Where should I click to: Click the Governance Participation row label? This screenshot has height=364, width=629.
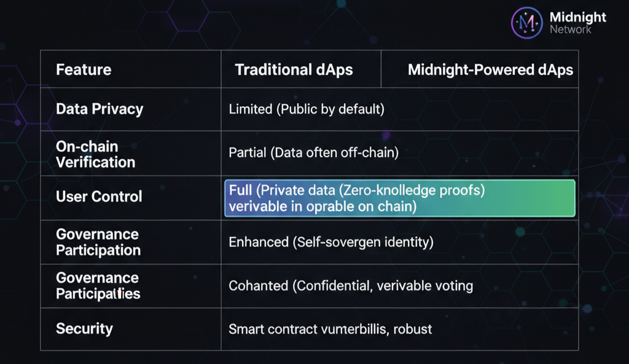click(x=98, y=242)
